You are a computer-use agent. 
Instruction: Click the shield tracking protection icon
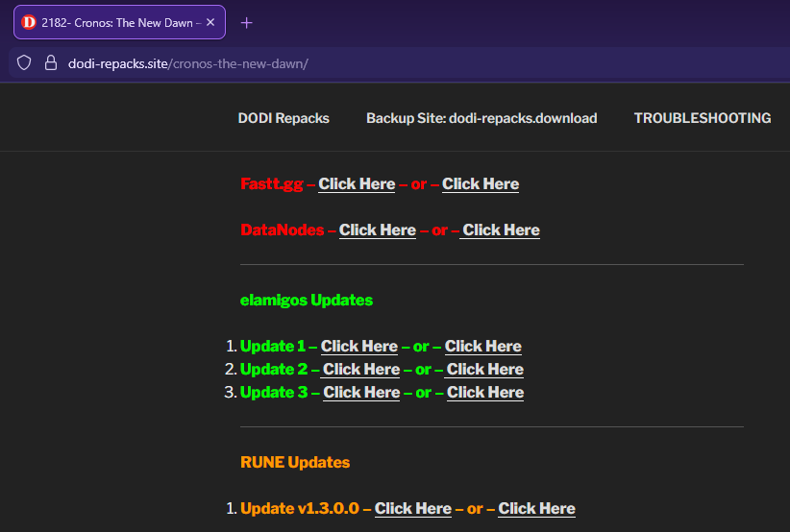tap(24, 63)
